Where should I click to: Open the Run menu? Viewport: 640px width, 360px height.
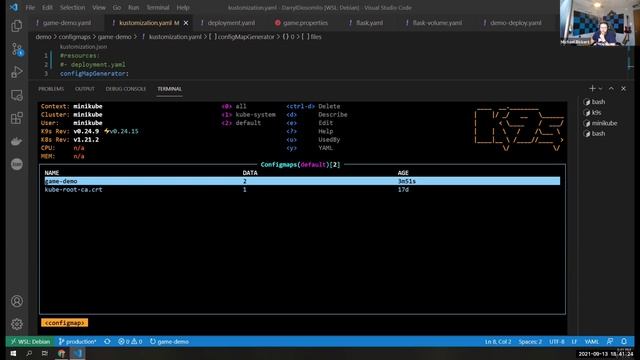[x=133, y=7]
